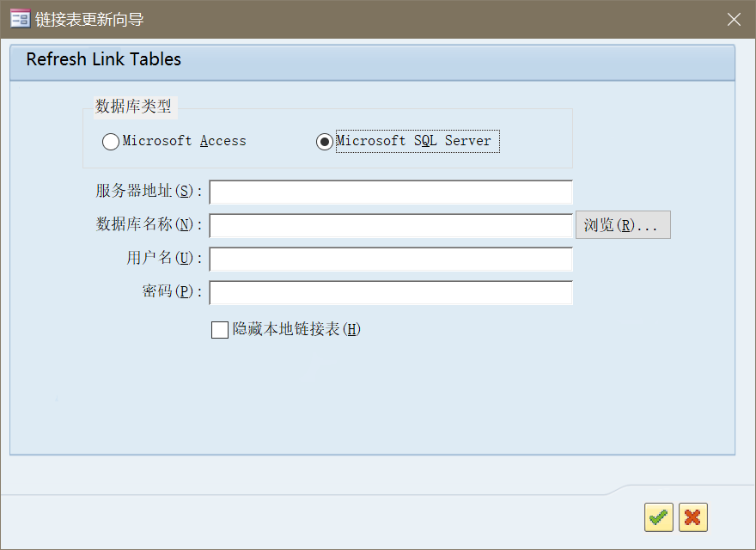Click the form icon in title bar
The image size is (756, 550).
coord(21,19)
